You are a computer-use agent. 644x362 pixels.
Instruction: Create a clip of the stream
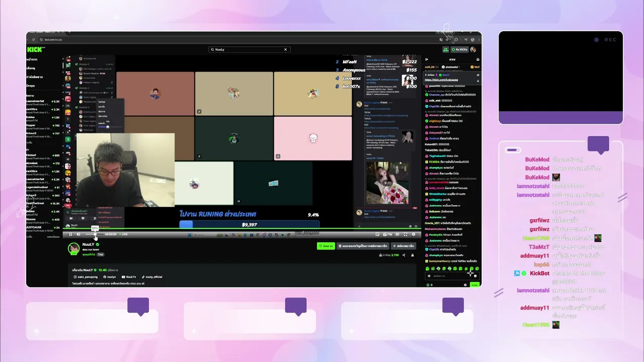click(387, 234)
